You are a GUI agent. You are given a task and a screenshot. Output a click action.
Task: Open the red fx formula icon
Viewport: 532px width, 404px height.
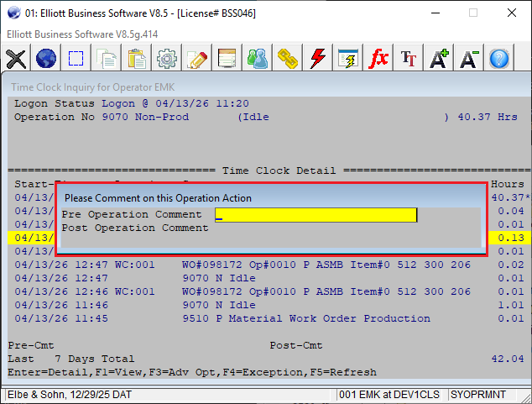coord(378,59)
